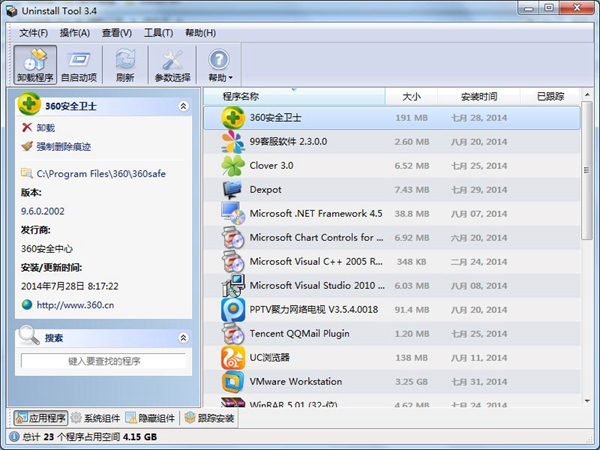Viewport: 600px width, 450px height.
Task: Select the Microsoft Visual C++ 2005 icon
Action: coord(233,262)
